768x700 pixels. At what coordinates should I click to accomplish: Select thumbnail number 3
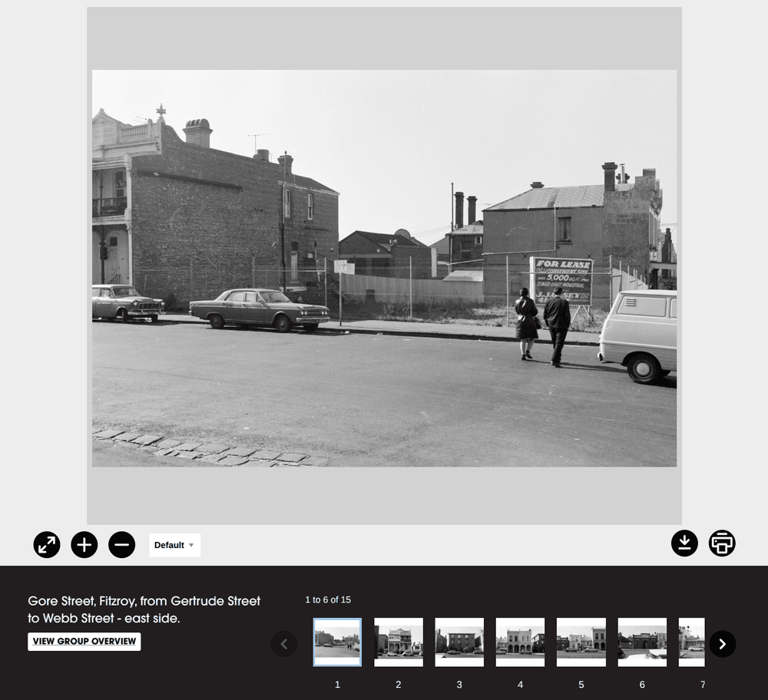pyautogui.click(x=458, y=642)
